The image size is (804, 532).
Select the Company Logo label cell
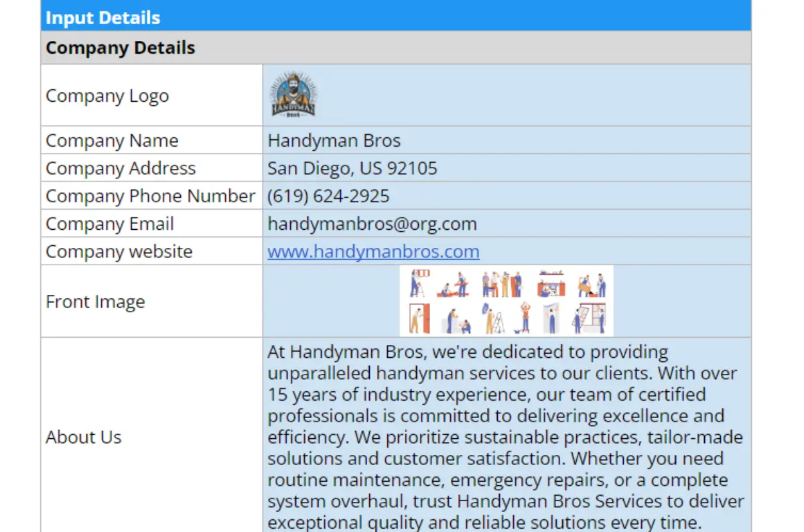pyautogui.click(x=151, y=95)
